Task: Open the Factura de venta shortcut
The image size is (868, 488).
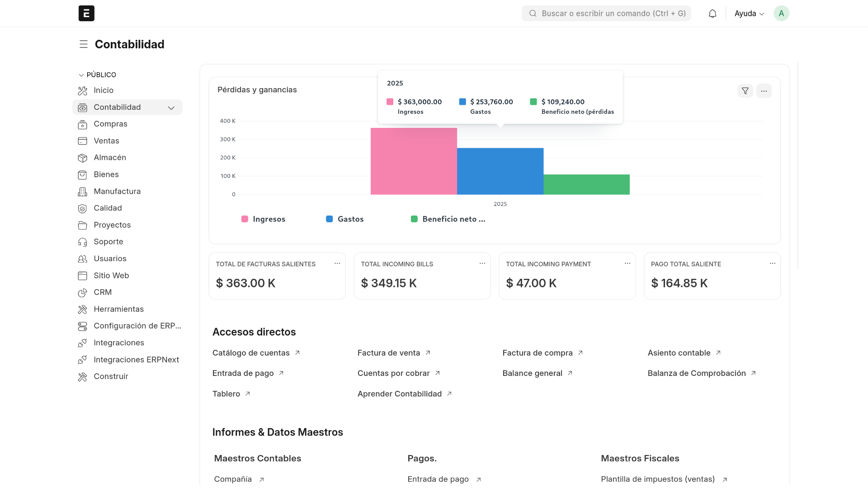Action: [389, 353]
